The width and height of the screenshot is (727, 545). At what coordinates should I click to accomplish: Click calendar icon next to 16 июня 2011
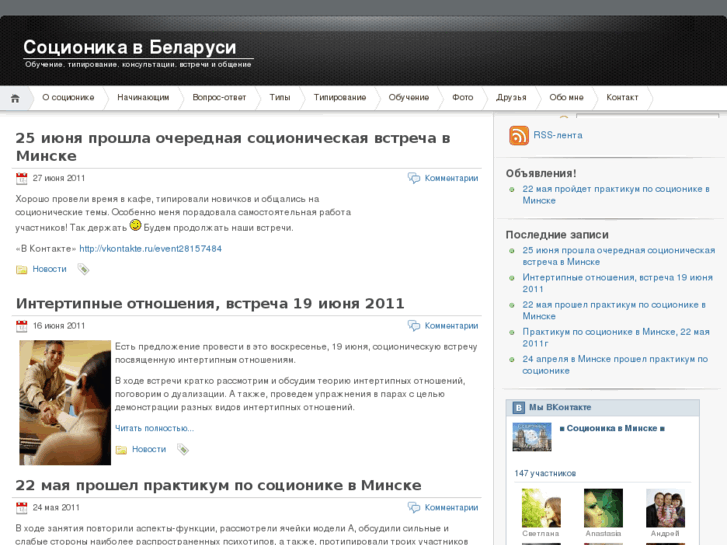[x=21, y=326]
